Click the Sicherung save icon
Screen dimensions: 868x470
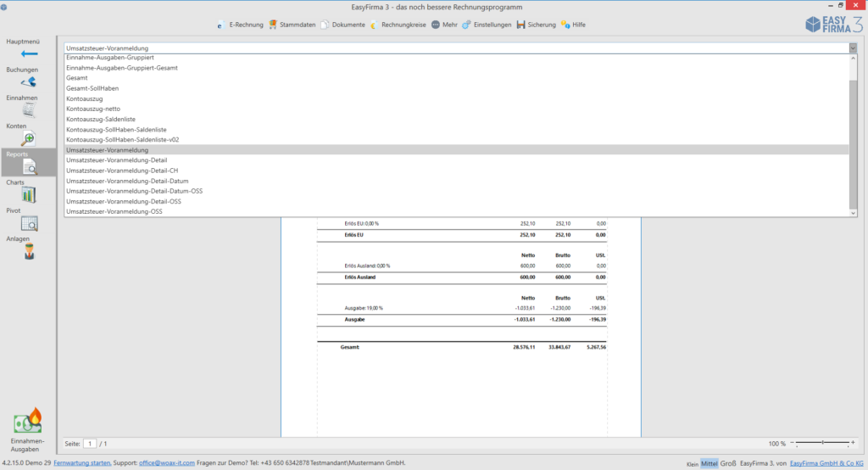[x=521, y=25]
